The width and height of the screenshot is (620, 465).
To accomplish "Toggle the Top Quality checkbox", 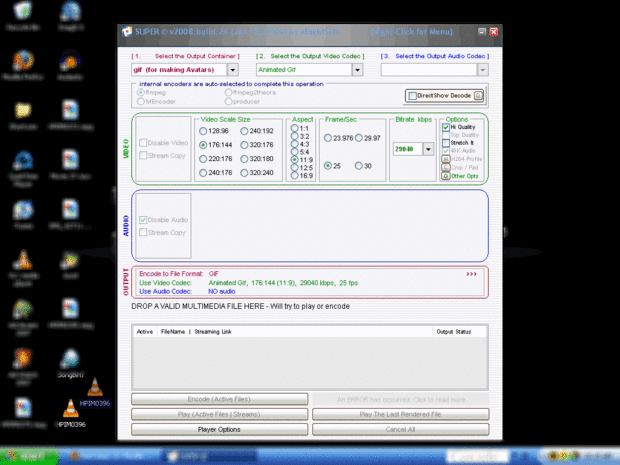I will pyautogui.click(x=446, y=135).
